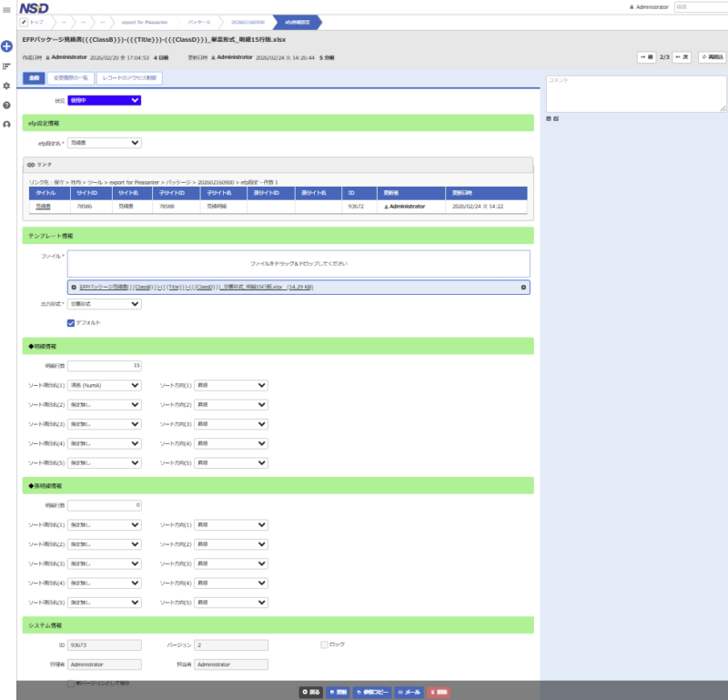
Task: Toggle the デフォルト checkbox
Action: [x=72, y=322]
